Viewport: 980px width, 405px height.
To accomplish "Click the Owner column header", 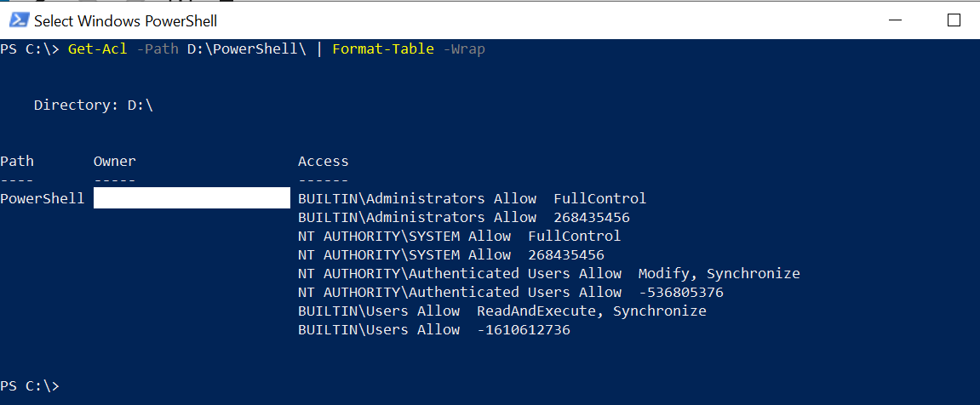I will [x=114, y=162].
